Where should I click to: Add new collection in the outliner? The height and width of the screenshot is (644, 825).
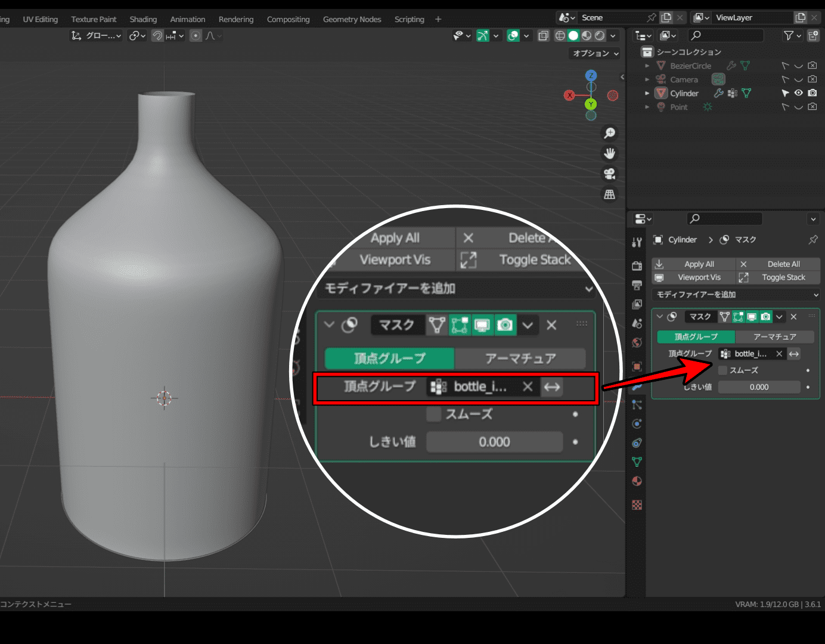tap(812, 36)
